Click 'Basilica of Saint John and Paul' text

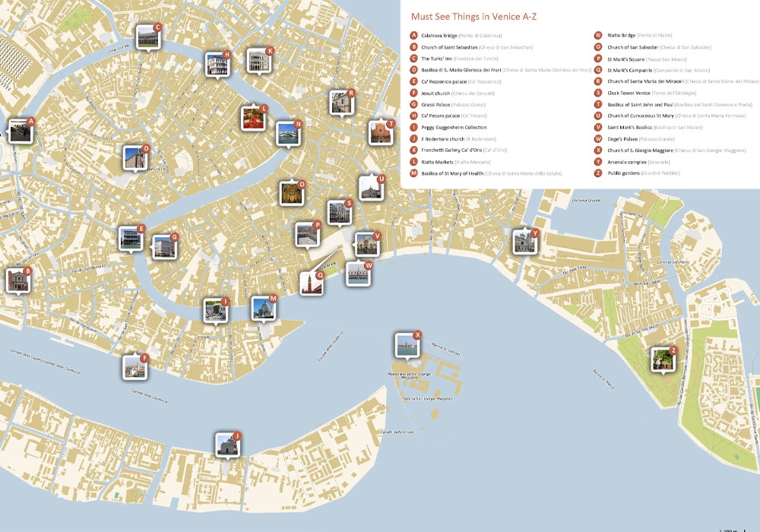[x=640, y=104]
